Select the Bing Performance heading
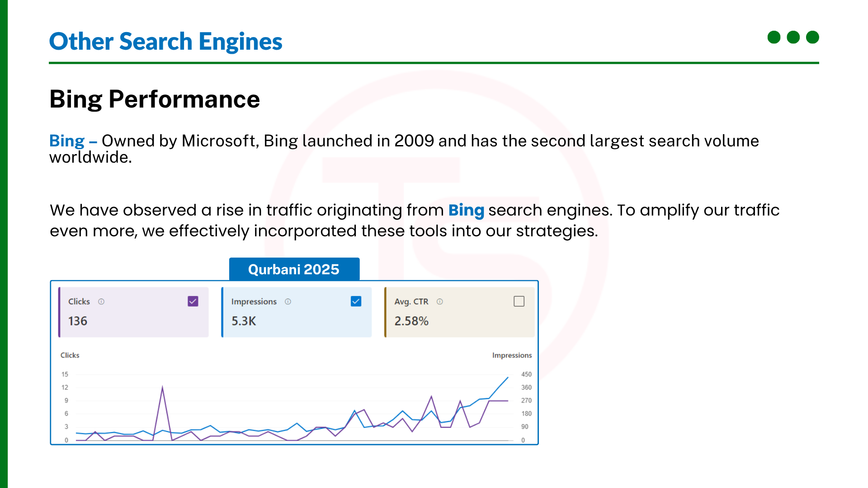The width and height of the screenshot is (868, 488). (x=155, y=99)
